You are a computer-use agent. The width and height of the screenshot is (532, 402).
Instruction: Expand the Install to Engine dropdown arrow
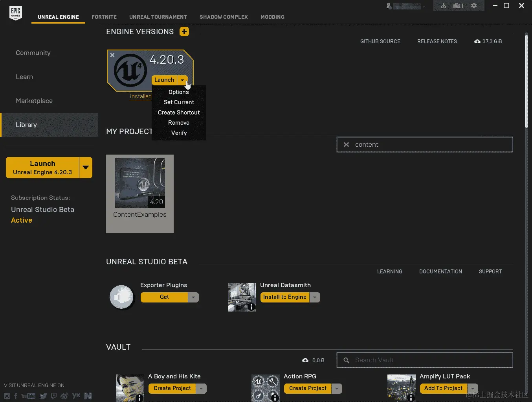tap(315, 297)
